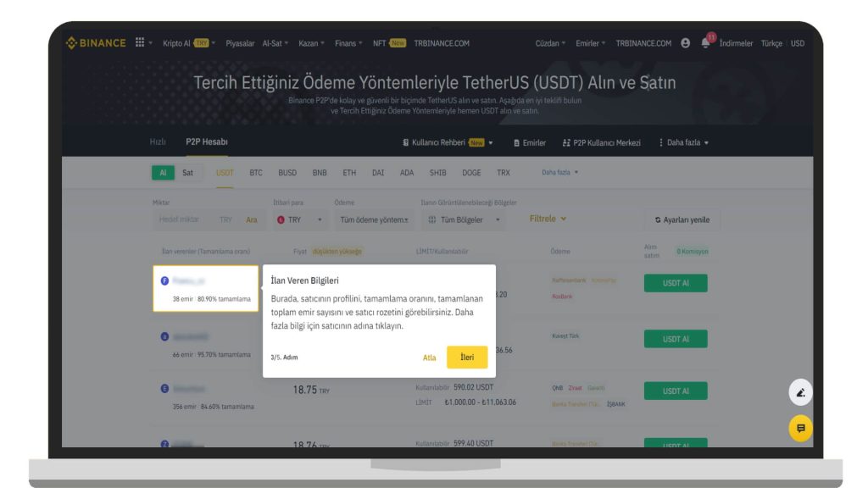Select the Sat sell toggle
Screen dimensions: 868x488
pos(187,173)
